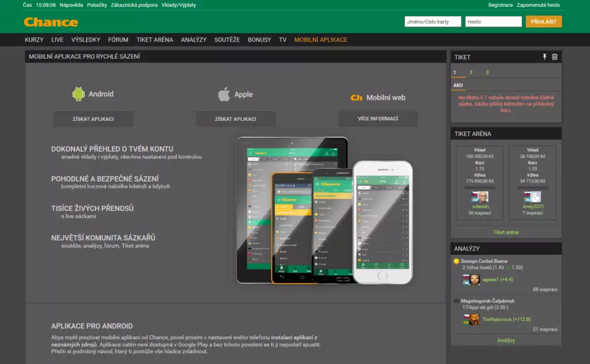
Task: Open Zákaznická podpora link
Action: (134, 5)
